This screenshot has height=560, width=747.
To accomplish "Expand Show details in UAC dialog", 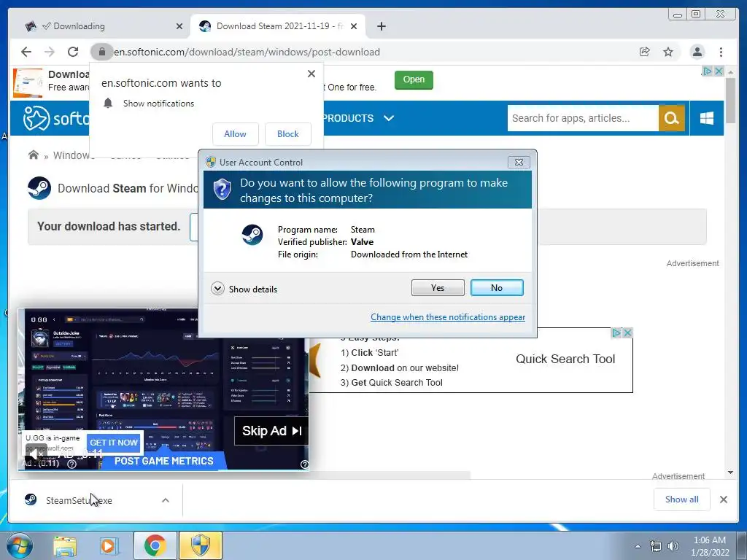I will pos(244,289).
